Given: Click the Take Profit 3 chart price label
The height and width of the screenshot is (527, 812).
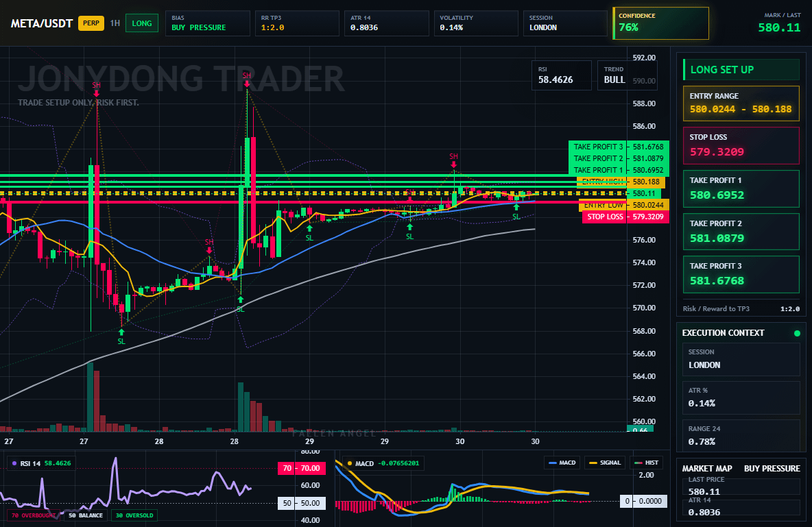Looking at the screenshot, I should [x=619, y=147].
